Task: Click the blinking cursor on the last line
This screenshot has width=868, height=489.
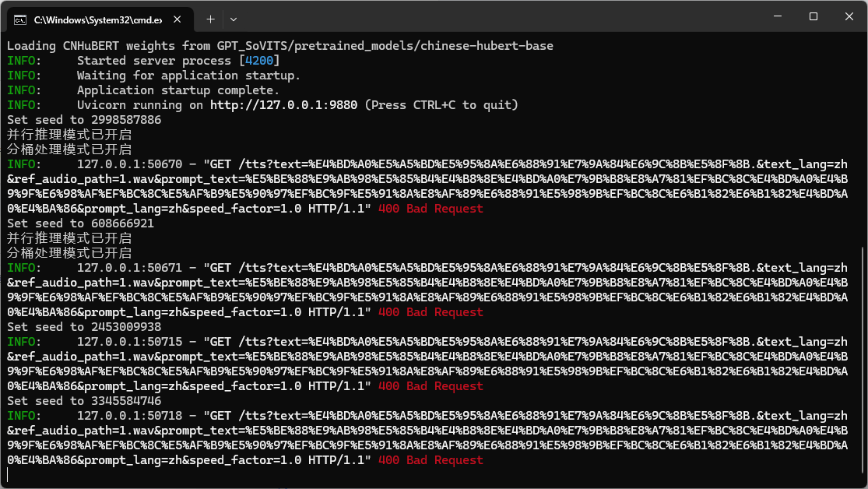Action: pos(9,474)
